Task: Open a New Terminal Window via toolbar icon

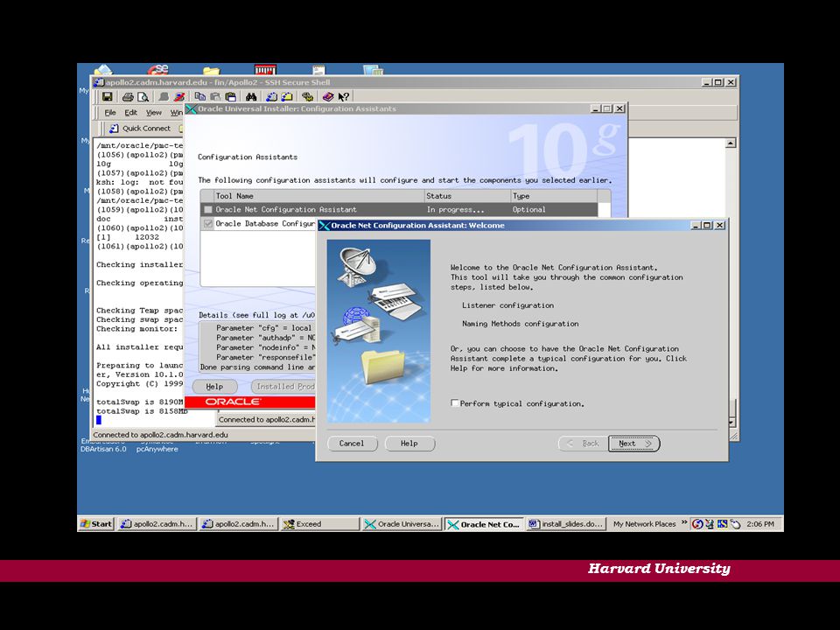Action: click(271, 97)
